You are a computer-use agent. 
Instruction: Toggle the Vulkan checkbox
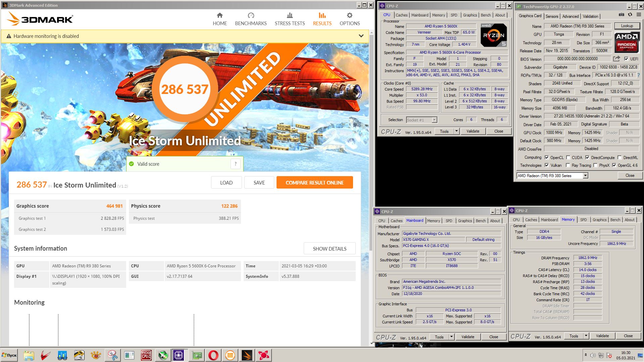coord(547,165)
